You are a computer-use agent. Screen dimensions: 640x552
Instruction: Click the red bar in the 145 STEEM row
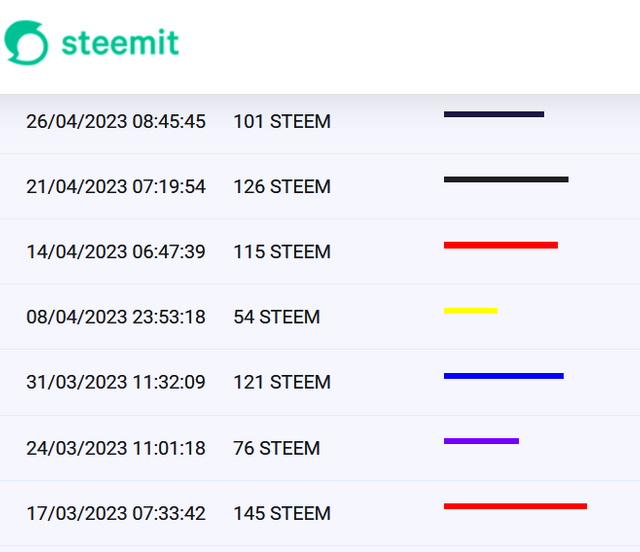coord(516,506)
